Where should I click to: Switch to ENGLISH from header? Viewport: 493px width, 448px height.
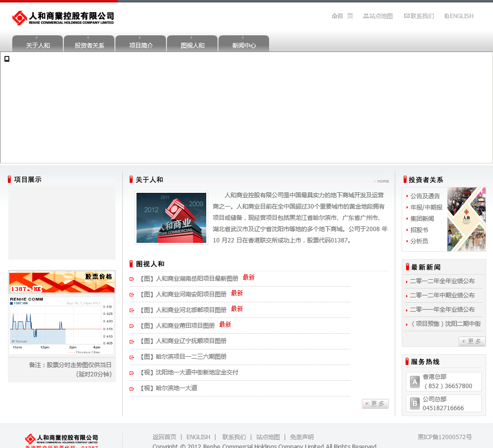pyautogui.click(x=459, y=16)
